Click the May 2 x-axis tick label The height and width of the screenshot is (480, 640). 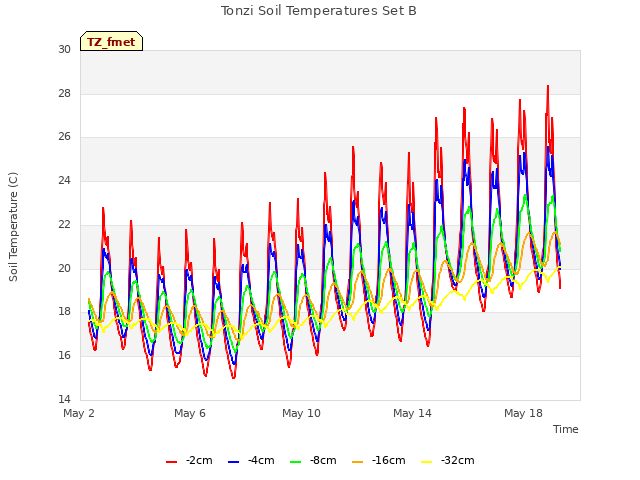(x=79, y=413)
